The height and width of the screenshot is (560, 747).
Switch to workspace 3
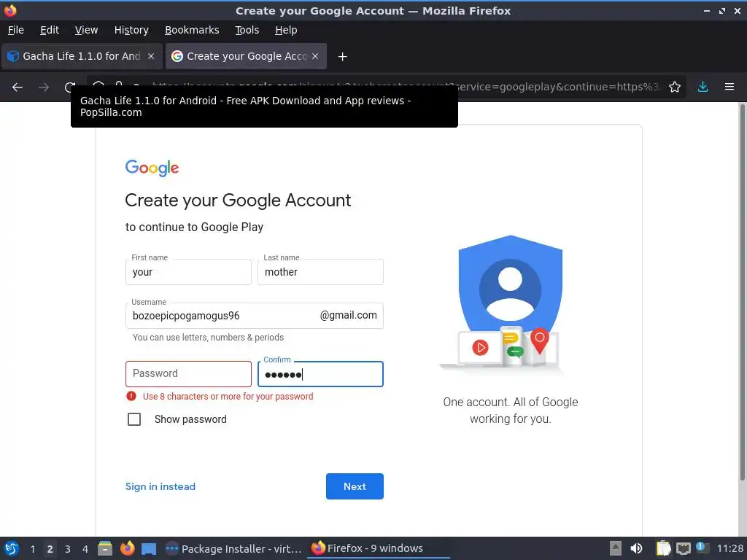point(68,549)
